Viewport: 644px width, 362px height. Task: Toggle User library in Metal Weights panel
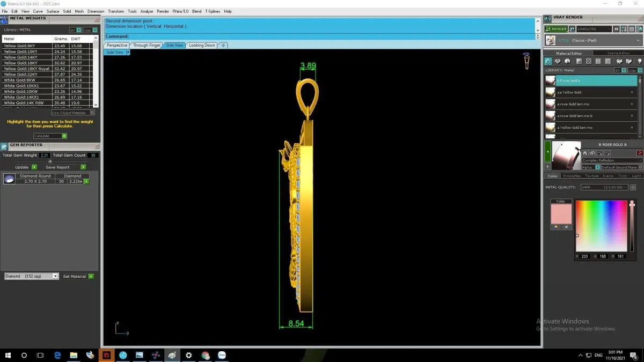pyautogui.click(x=90, y=30)
